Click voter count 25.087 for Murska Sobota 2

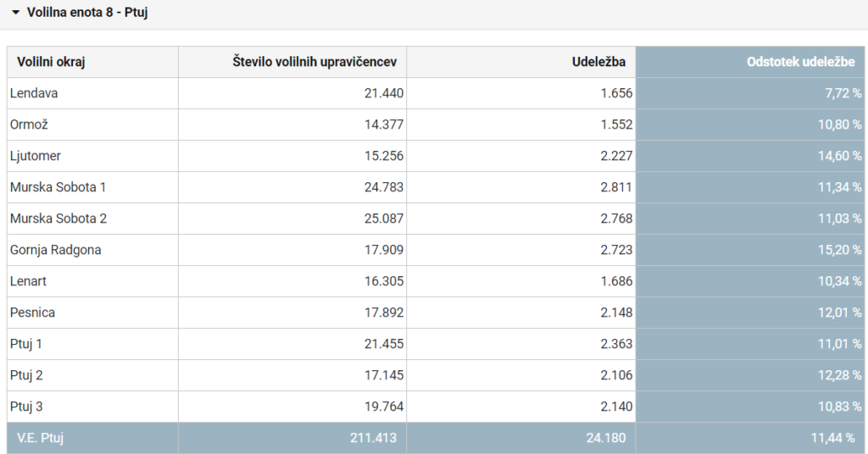[x=384, y=219]
